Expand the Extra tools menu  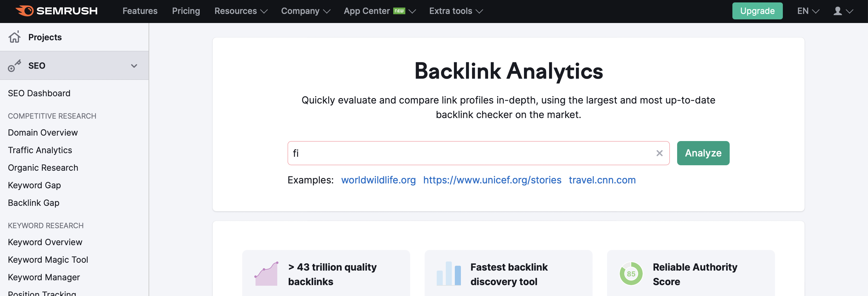(x=455, y=11)
